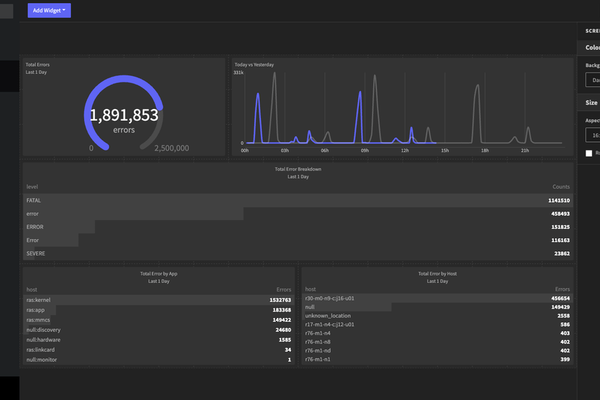Click the 331k y-axis label on chart
The height and width of the screenshot is (400, 600).
[238, 72]
